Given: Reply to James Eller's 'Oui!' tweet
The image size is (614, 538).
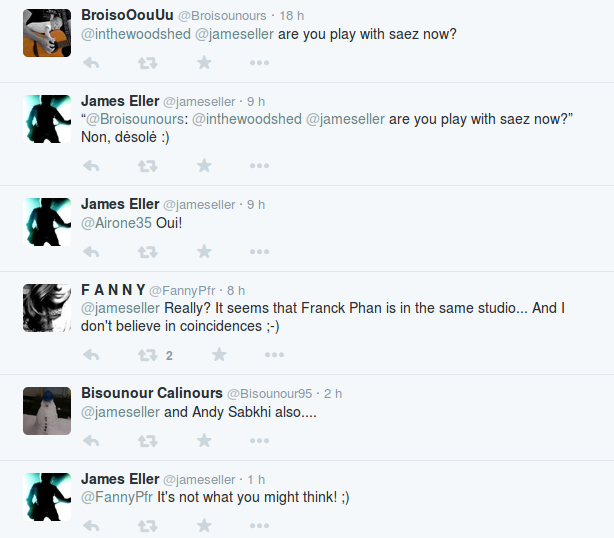Looking at the screenshot, I should tap(91, 252).
